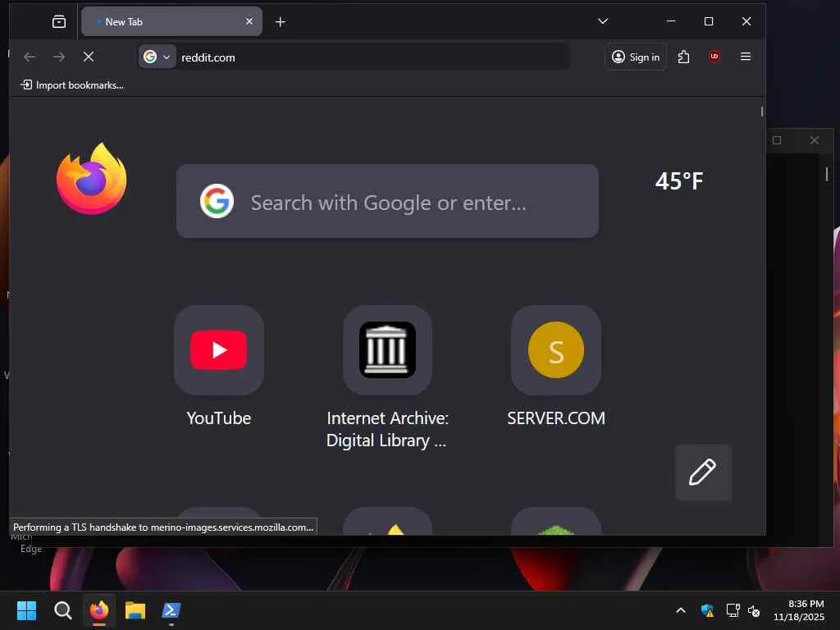840x630 pixels.
Task: Open Windows Security tray icon
Action: pyautogui.click(x=707, y=610)
